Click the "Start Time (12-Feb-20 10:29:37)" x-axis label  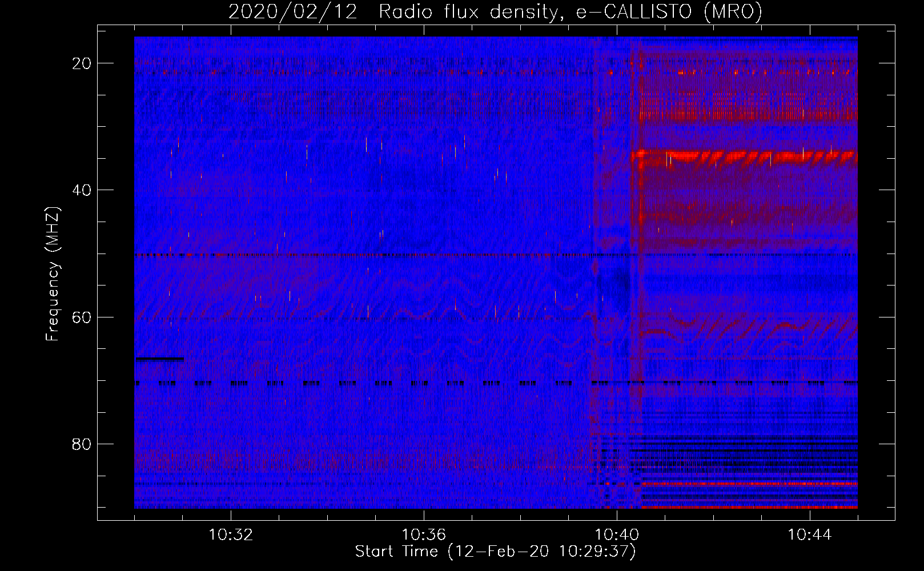coord(495,552)
